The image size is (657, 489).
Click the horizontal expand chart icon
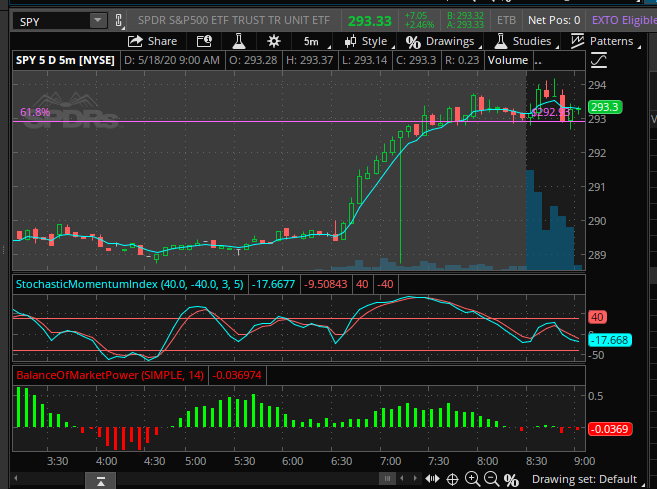pos(432,479)
